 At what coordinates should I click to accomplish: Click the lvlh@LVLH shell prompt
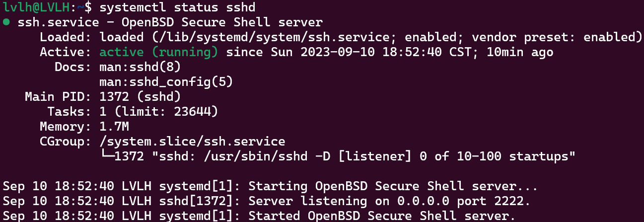(x=40, y=8)
